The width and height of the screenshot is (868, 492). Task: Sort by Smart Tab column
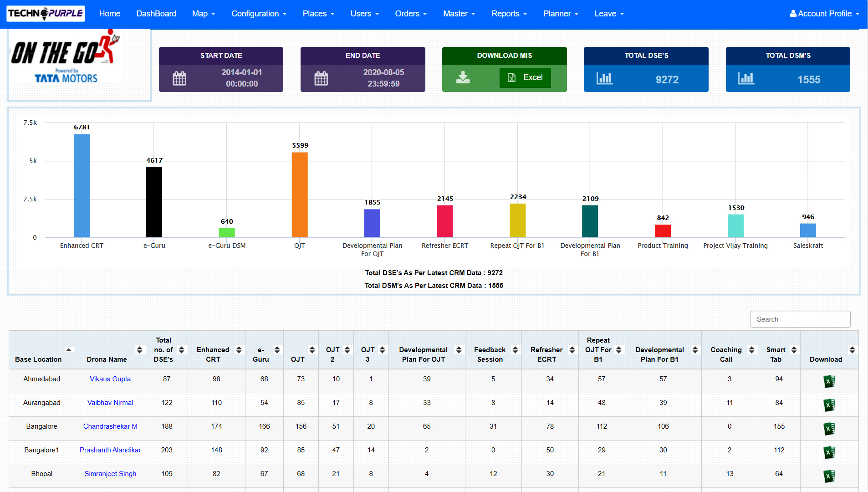(x=794, y=350)
